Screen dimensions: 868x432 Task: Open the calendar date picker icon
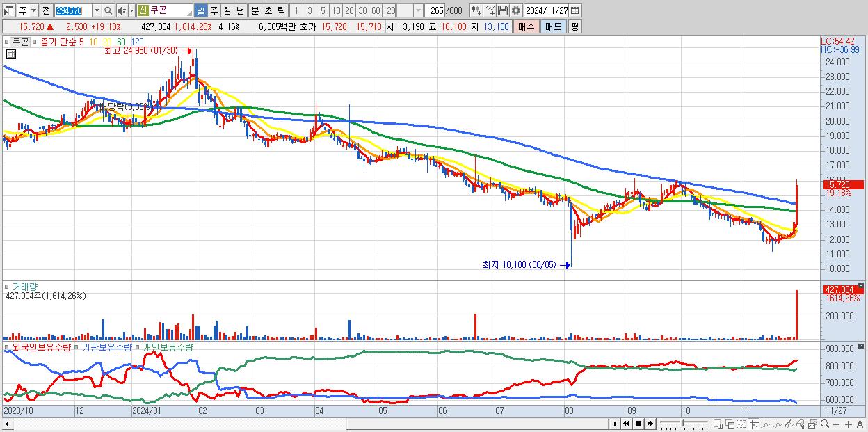click(574, 10)
